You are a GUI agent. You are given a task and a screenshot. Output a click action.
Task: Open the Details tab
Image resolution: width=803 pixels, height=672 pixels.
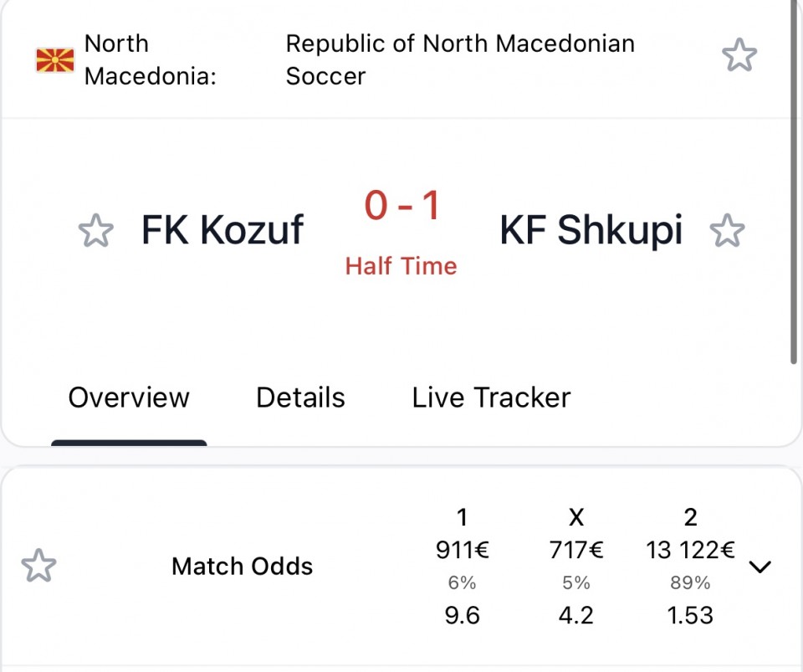point(300,398)
